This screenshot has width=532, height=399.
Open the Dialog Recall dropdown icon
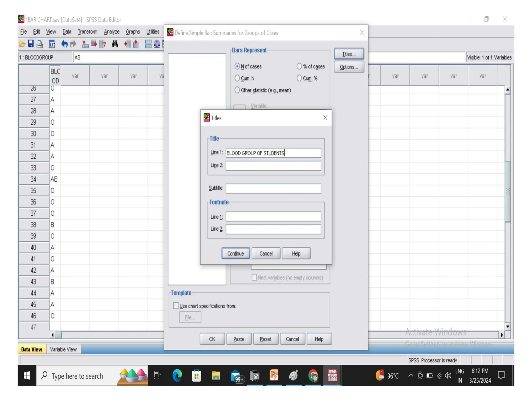52,44
